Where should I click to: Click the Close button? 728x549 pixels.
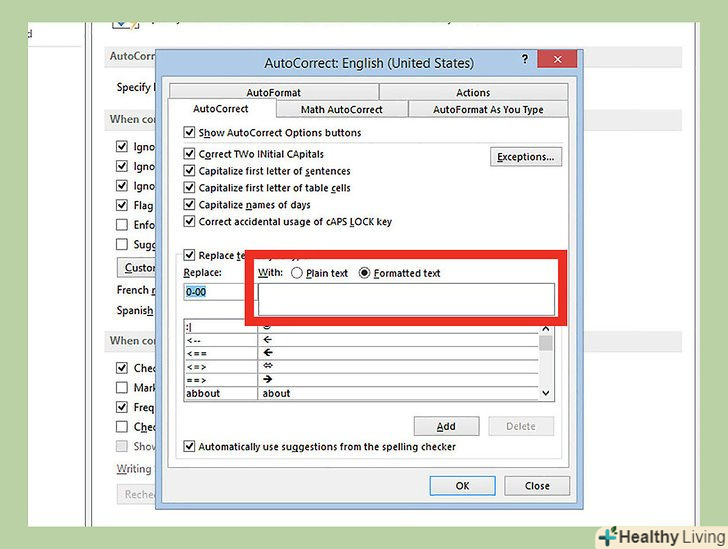[537, 486]
